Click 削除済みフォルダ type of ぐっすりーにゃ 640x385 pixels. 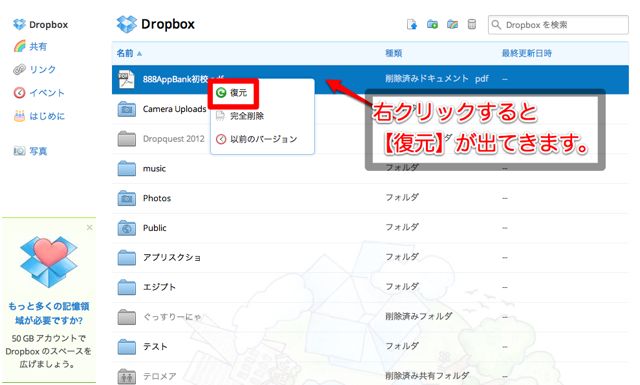point(419,316)
